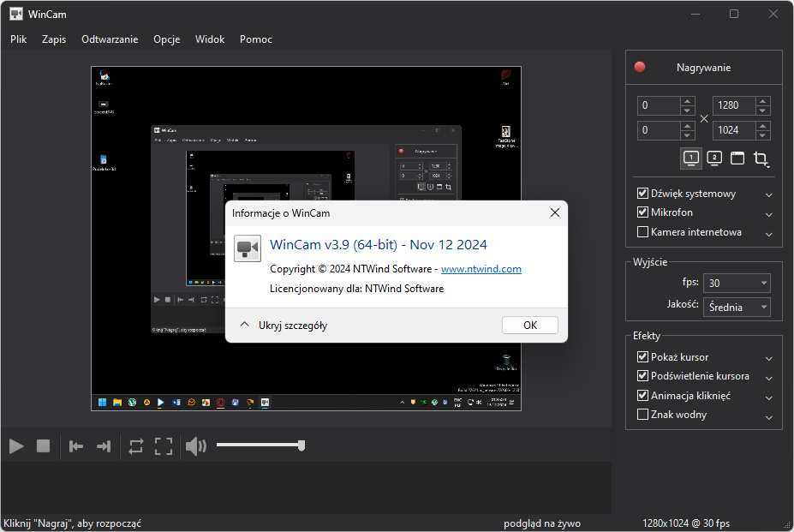Screen dimensions: 794x532
Task: Expand Pokaż kursor settings chevron
Action: point(768,359)
